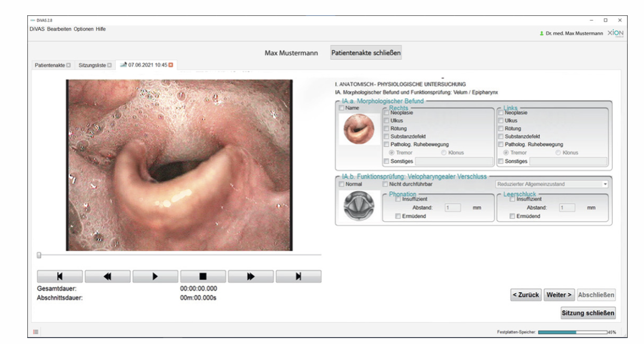Stop the video playback
The width and height of the screenshot is (644, 344).
pos(203,277)
